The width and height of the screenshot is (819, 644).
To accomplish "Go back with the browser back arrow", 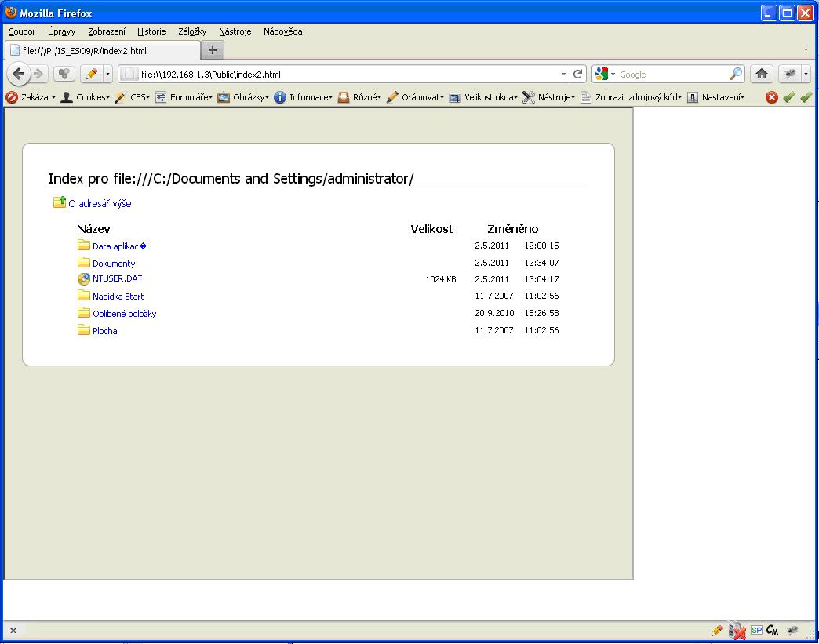I will tap(19, 75).
